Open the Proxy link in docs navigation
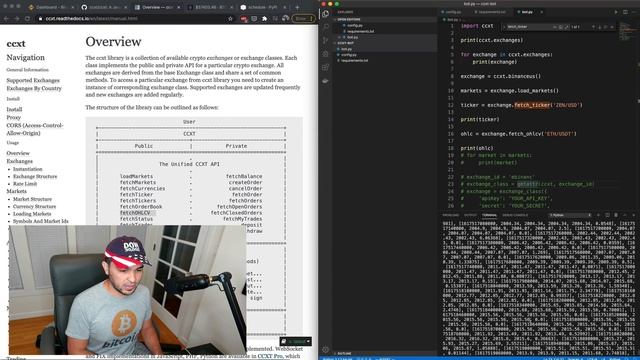 13,117
